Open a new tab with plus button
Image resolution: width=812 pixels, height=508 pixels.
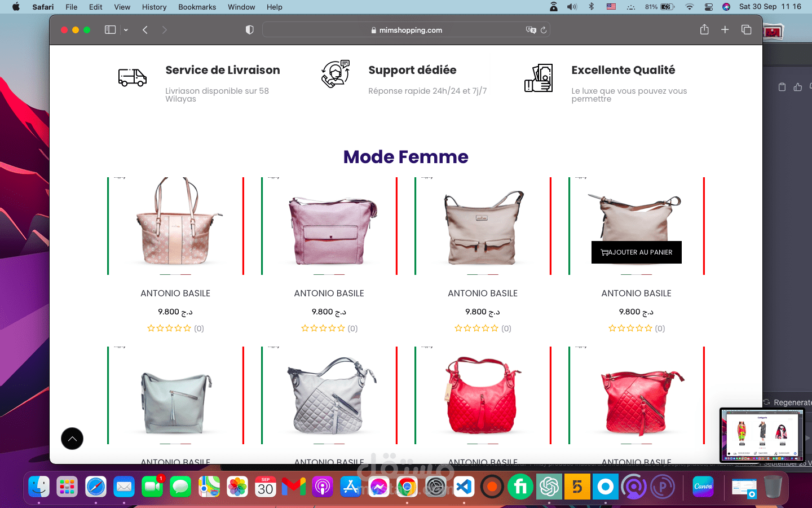(x=725, y=29)
